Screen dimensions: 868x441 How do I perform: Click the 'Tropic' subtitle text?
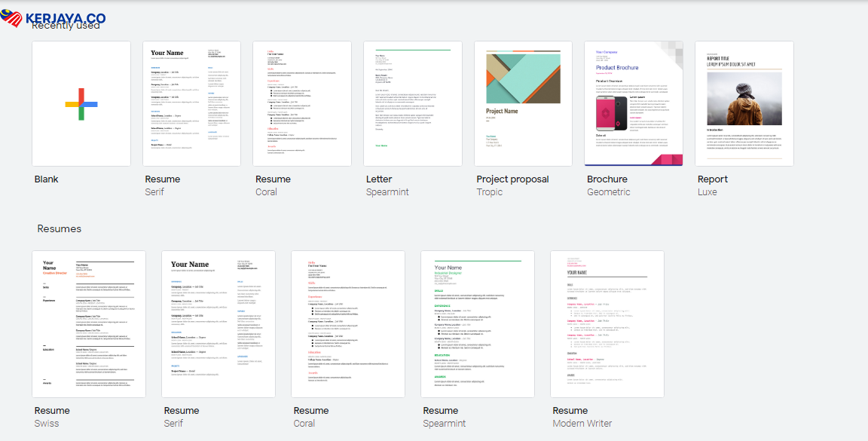pyautogui.click(x=490, y=192)
